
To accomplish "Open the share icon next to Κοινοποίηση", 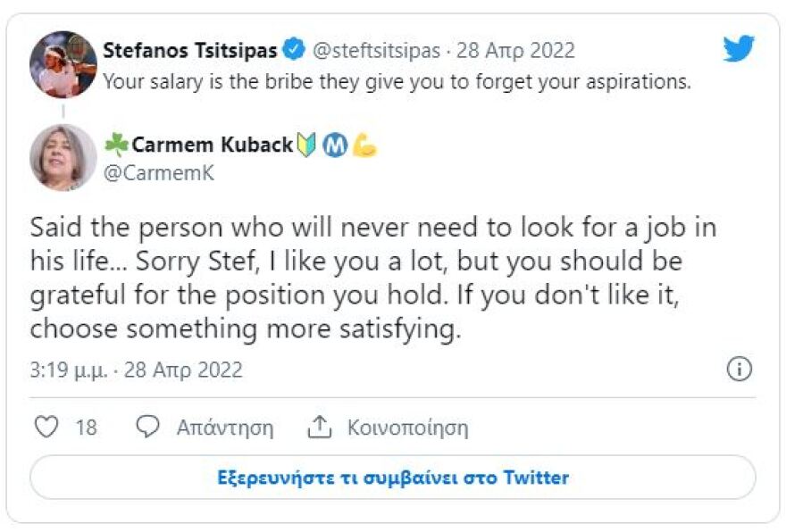I will click(321, 426).
